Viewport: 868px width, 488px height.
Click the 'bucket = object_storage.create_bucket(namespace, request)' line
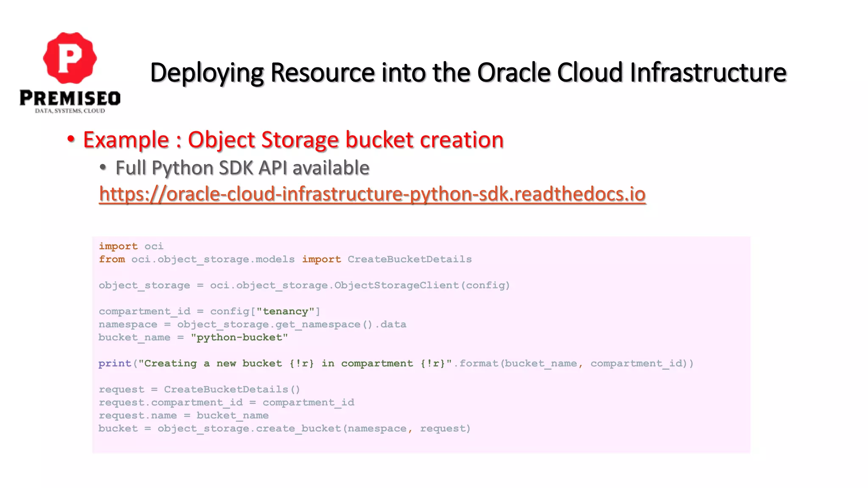coord(284,429)
